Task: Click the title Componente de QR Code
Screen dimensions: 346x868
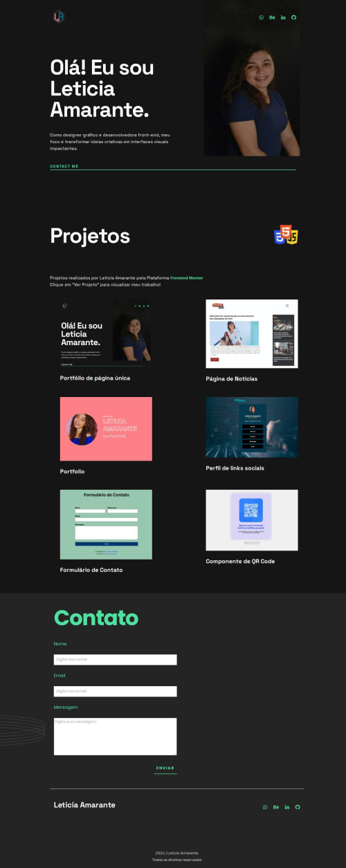Action: 240,562
